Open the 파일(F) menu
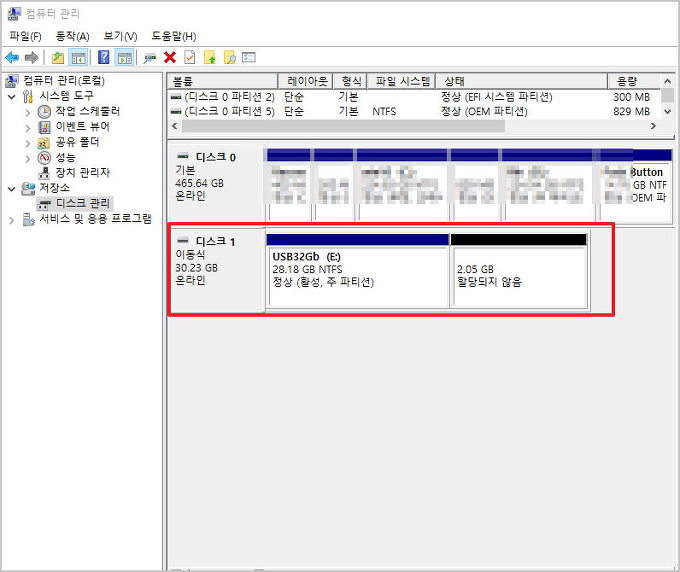The height and width of the screenshot is (572, 680). pos(25,36)
